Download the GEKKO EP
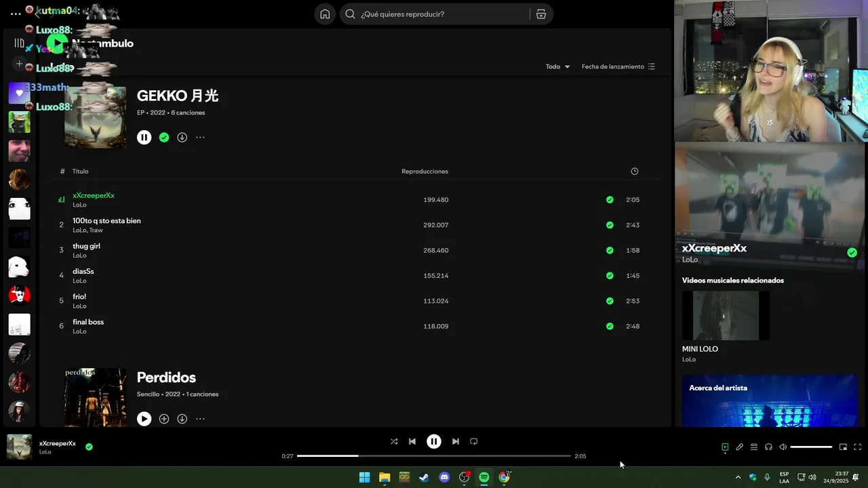 tap(182, 138)
